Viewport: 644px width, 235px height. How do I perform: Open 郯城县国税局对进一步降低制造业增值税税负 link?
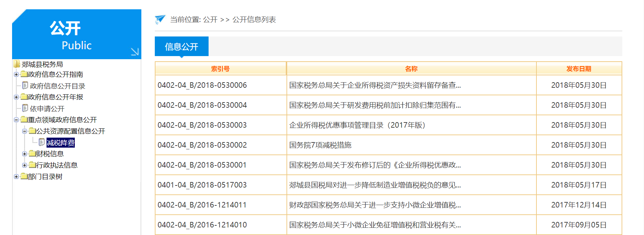pyautogui.click(x=375, y=185)
